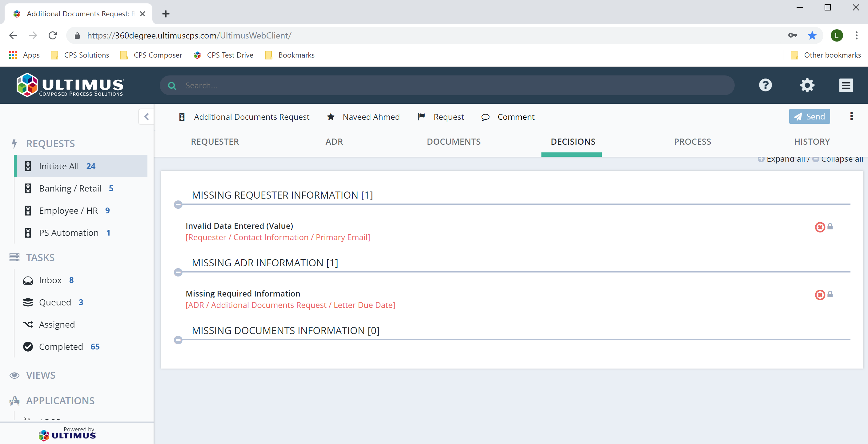Close the Additional Documents Request browser tab
868x444 pixels.
tap(143, 14)
